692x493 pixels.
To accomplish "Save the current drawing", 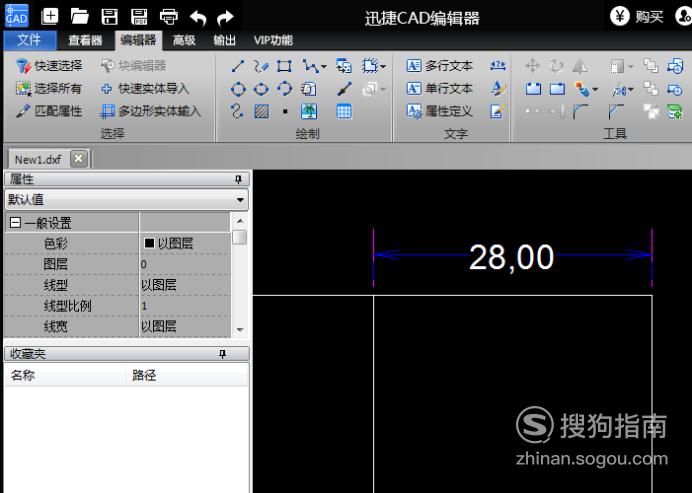I will (109, 17).
